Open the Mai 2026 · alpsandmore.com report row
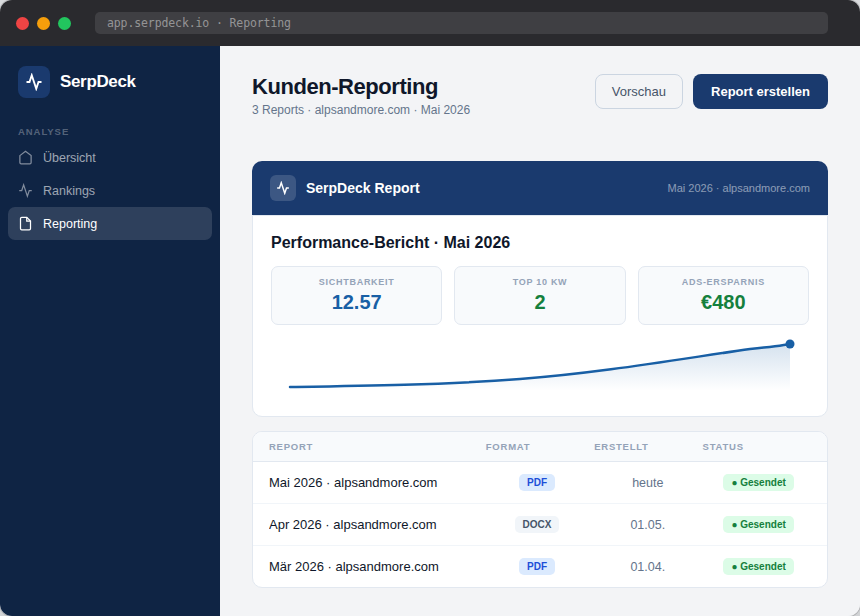The height and width of the screenshot is (616, 860). click(540, 483)
